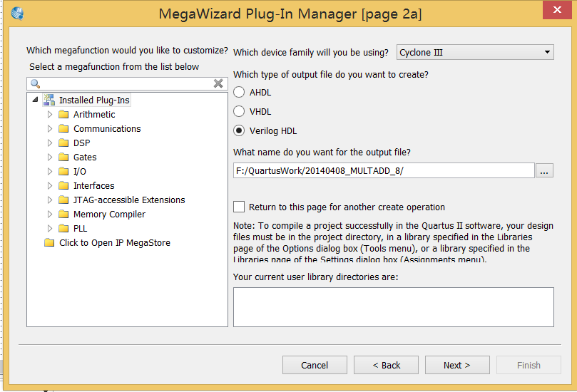The image size is (577, 392).
Task: Expand the Communications category
Action: pos(50,128)
